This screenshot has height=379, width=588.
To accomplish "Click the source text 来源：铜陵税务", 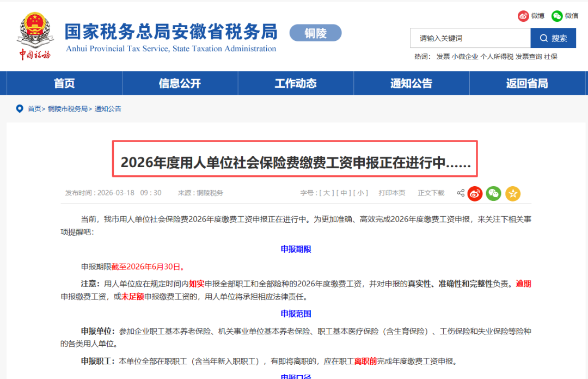I will point(200,193).
